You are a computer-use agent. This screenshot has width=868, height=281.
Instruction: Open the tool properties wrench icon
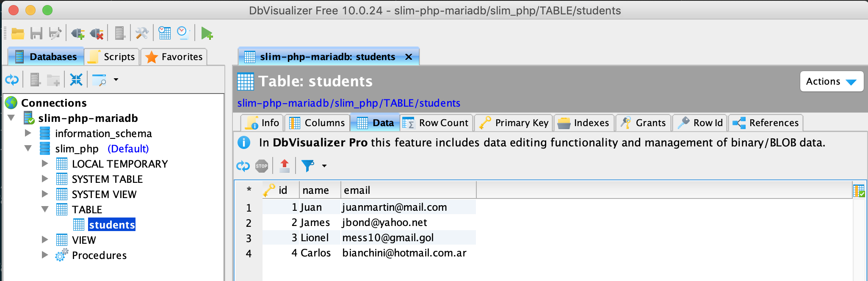(142, 33)
